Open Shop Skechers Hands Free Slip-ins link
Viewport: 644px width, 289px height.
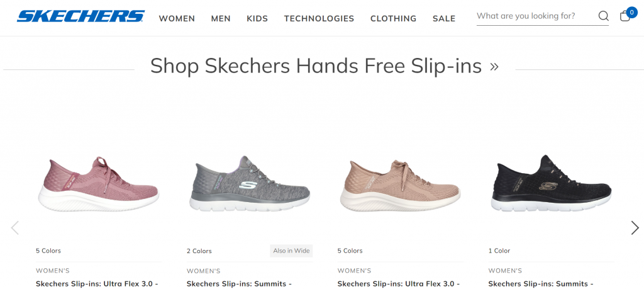coord(325,65)
